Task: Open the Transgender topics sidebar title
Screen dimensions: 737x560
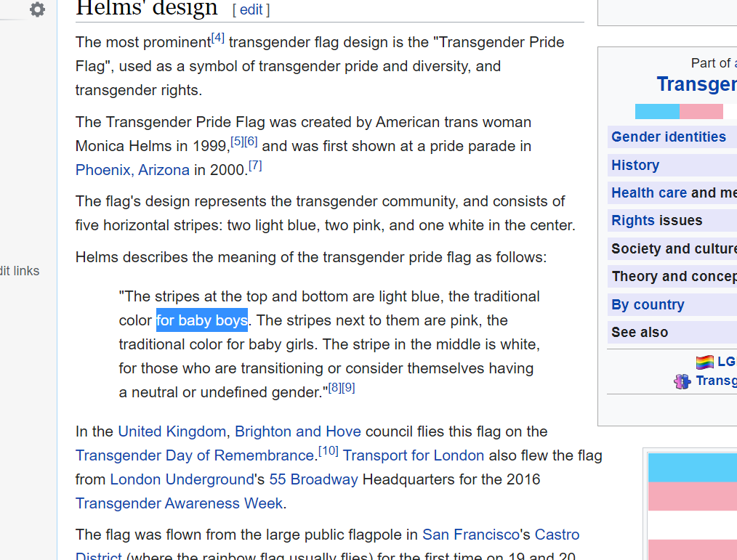Action: (696, 84)
